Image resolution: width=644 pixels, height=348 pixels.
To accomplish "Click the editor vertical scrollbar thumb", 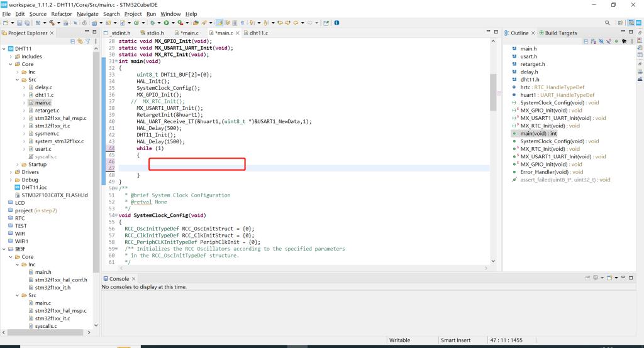I will (493, 92).
